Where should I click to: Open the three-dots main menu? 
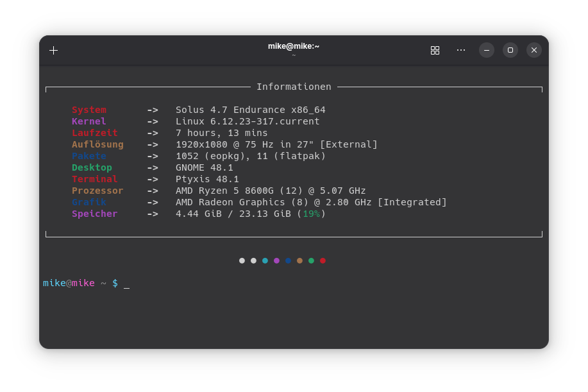461,50
